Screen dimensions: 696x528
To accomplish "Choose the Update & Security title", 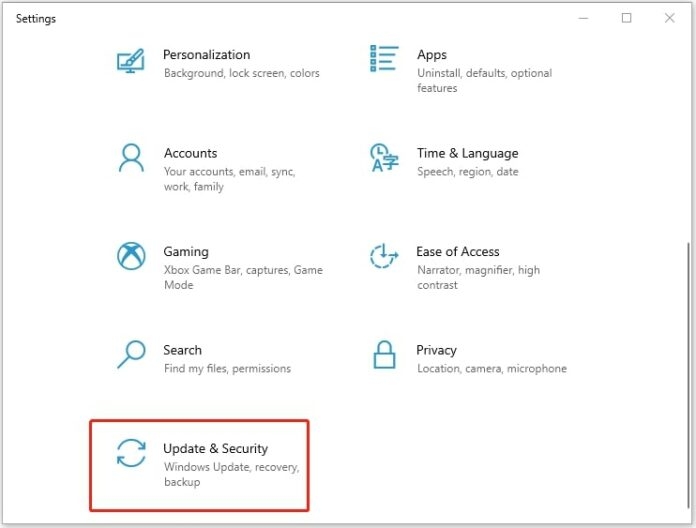I will click(215, 449).
